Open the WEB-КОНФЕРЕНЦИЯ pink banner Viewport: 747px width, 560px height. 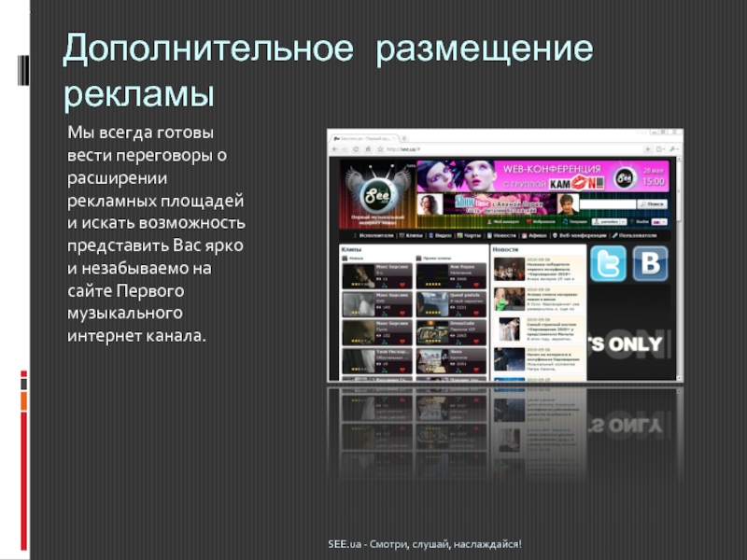[543, 175]
